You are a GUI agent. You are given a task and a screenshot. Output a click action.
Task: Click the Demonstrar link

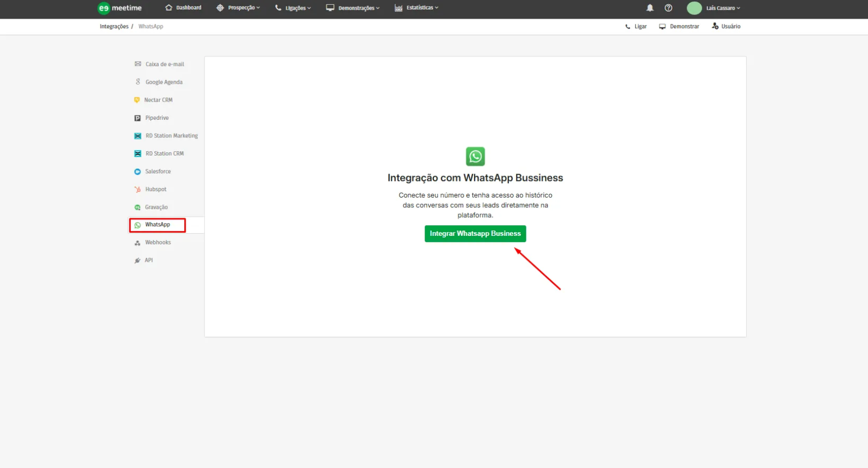coord(684,26)
